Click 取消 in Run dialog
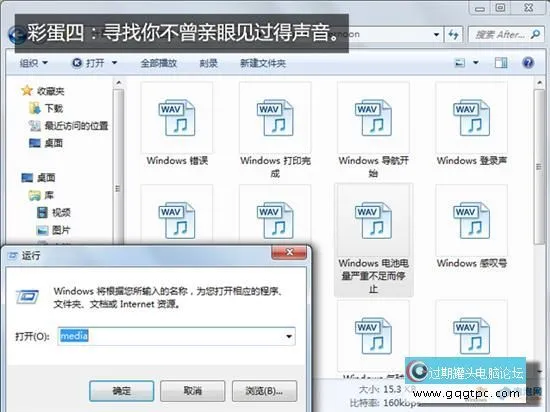Image resolution: width=550 pixels, height=412 pixels. point(193,391)
